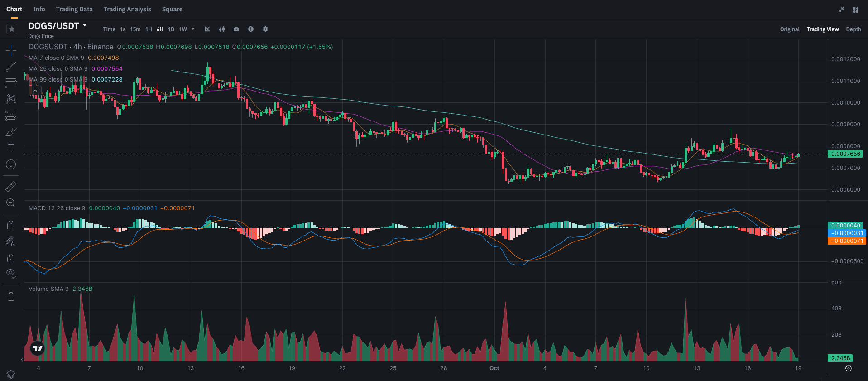Toggle lock all drawing tools
Viewport: 868px width, 381px height.
(x=11, y=258)
